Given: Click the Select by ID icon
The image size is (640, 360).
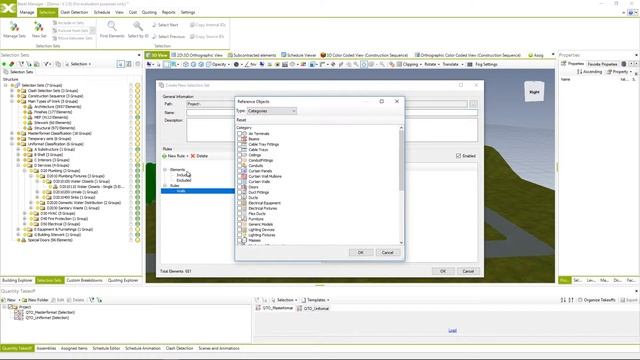Looking at the screenshot, I should click(138, 27).
